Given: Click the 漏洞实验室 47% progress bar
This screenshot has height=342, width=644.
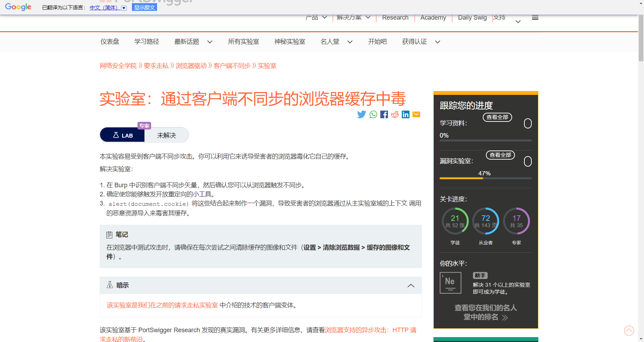Looking at the screenshot, I should pyautogui.click(x=486, y=178).
